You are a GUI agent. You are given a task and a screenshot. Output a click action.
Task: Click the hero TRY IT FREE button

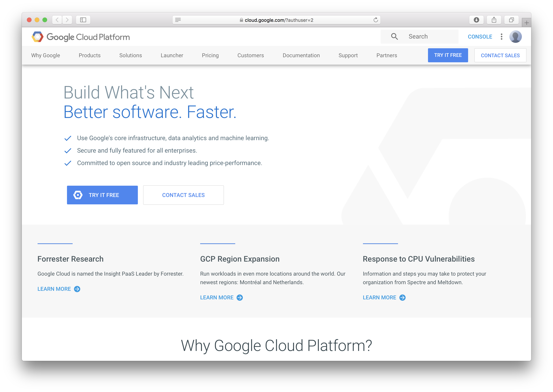pos(102,195)
